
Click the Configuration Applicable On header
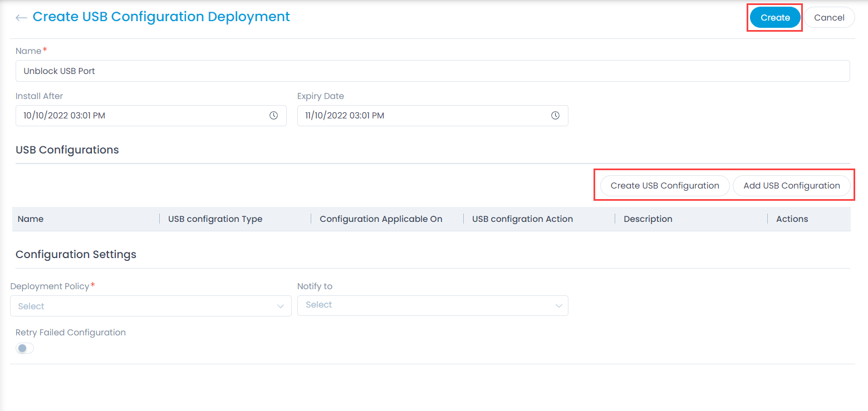(x=381, y=219)
